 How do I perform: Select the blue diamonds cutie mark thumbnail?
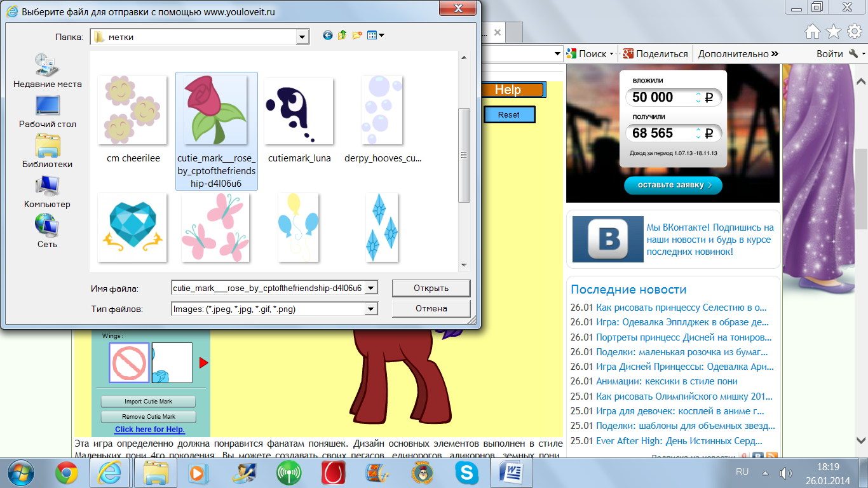pyautogui.click(x=382, y=227)
